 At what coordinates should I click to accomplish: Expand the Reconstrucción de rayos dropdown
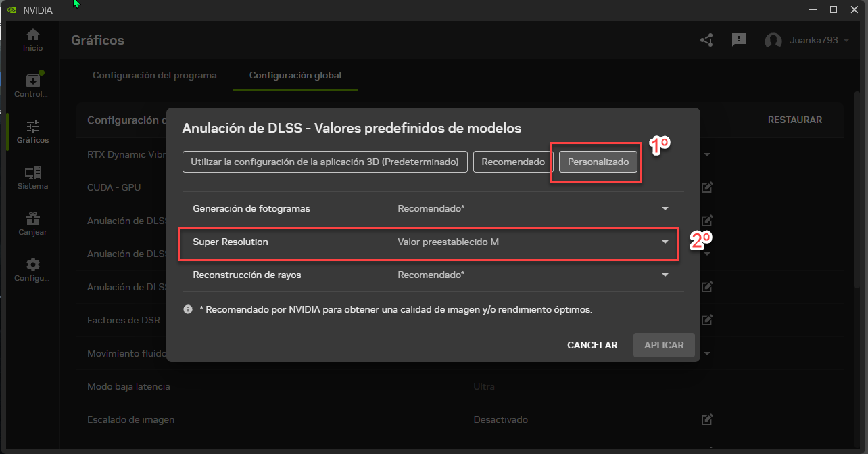click(665, 275)
